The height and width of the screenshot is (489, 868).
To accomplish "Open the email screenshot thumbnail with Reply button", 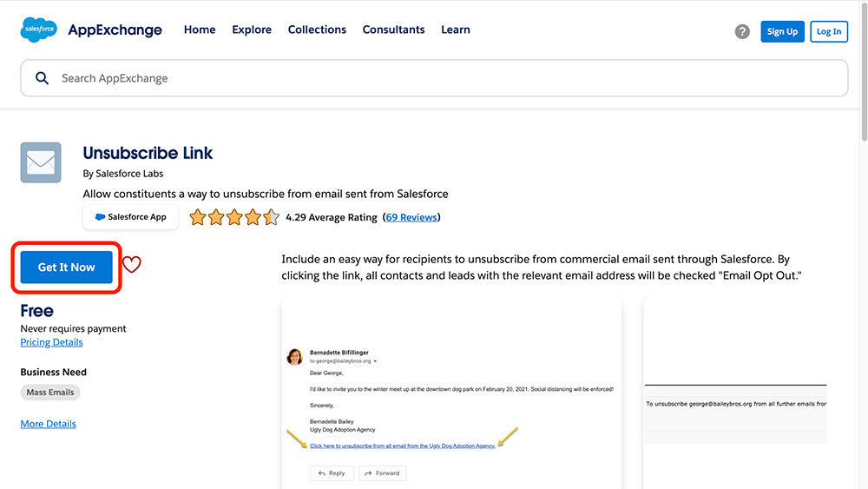I will [x=451, y=392].
